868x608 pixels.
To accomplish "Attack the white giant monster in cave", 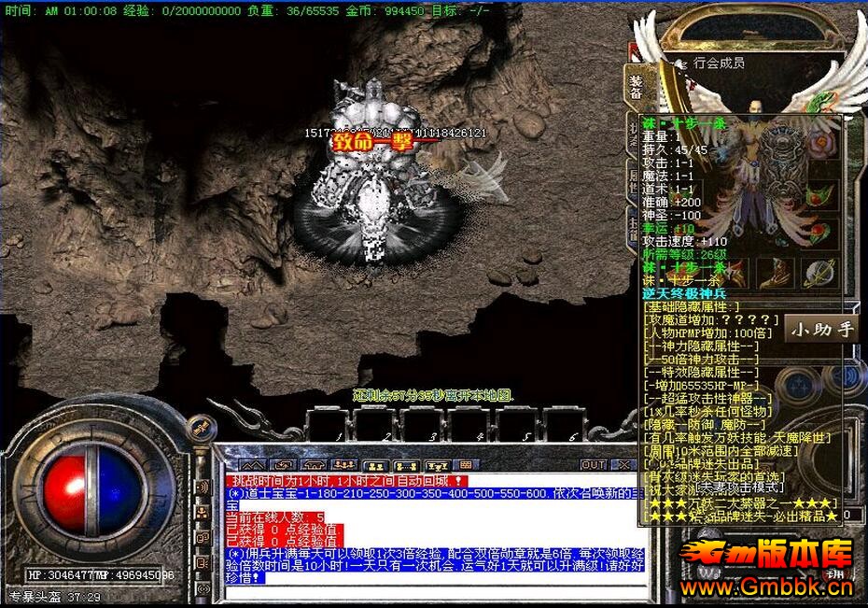I will tap(376, 172).
